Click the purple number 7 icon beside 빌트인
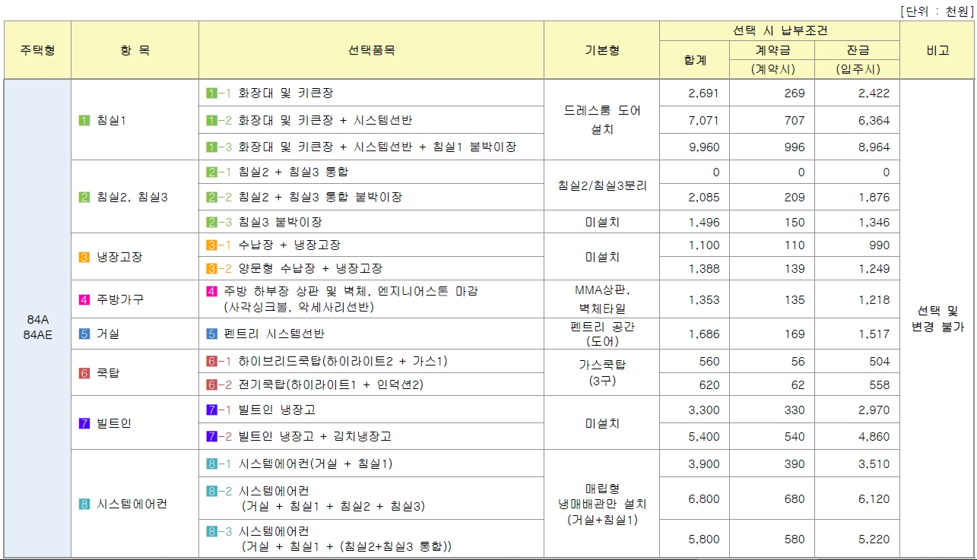The width and height of the screenshot is (977, 560). (84, 423)
